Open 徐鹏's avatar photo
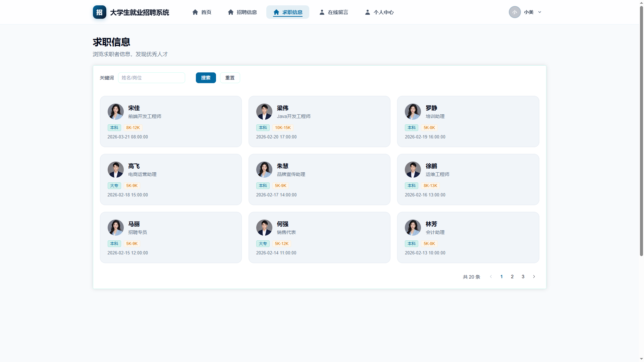 (413, 170)
